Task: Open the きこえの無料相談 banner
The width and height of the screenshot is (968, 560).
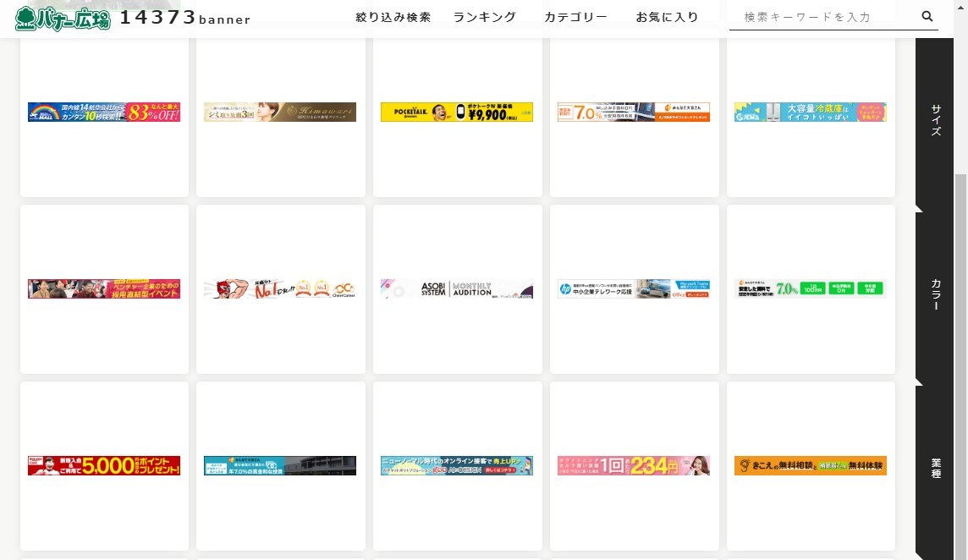Action: [811, 465]
